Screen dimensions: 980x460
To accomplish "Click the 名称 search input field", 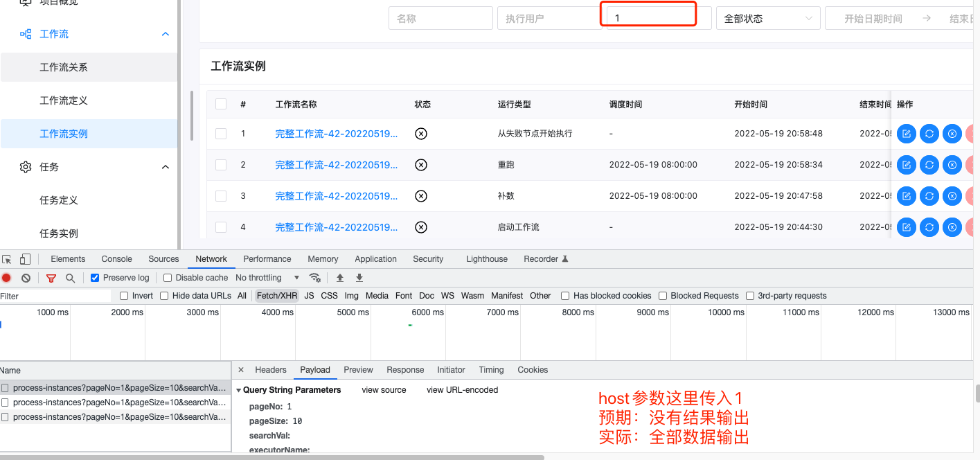I will point(440,18).
